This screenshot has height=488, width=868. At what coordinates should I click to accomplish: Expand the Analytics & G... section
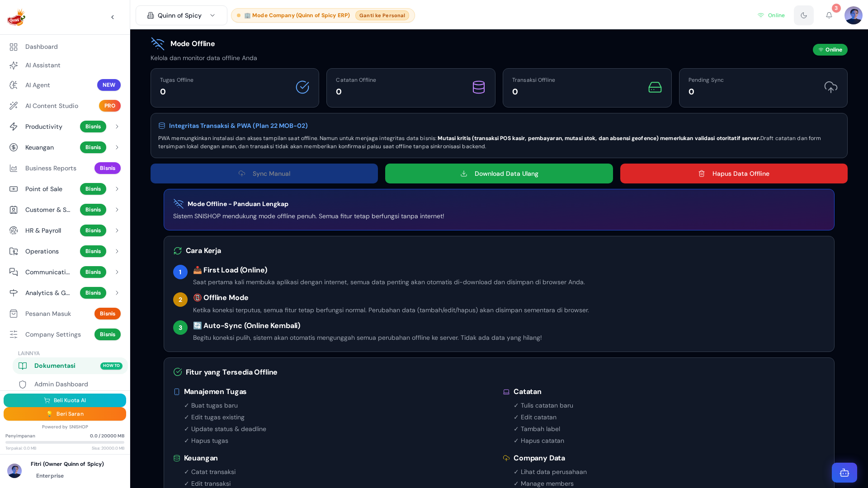pos(65,293)
